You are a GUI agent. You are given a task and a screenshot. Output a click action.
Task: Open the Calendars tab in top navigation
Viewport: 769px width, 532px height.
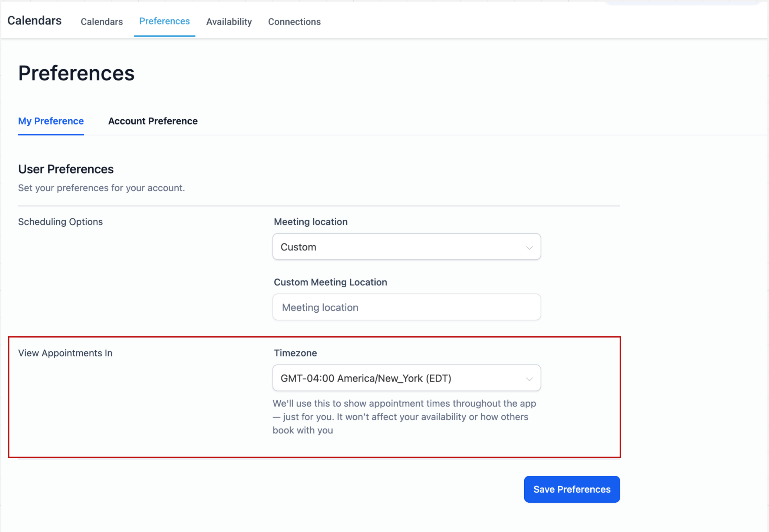pyautogui.click(x=102, y=21)
